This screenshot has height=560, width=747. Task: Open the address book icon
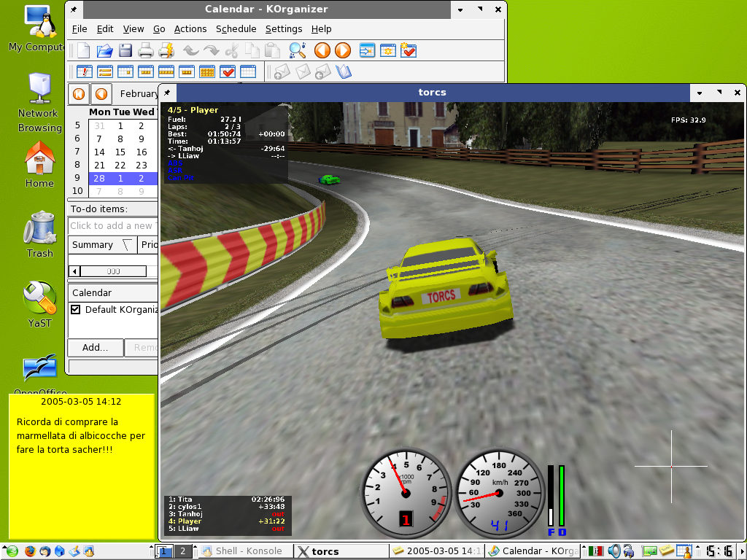pyautogui.click(x=344, y=71)
